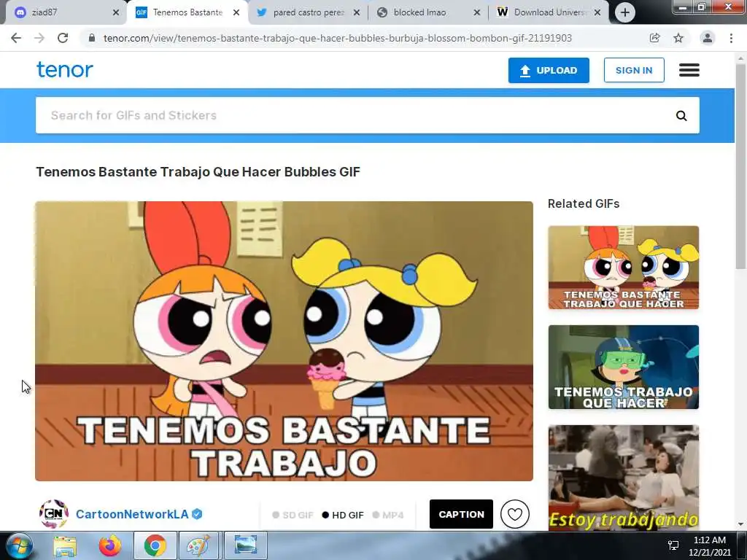Close the pared castro perez tab
The width and height of the screenshot is (747, 560).
pos(356,13)
